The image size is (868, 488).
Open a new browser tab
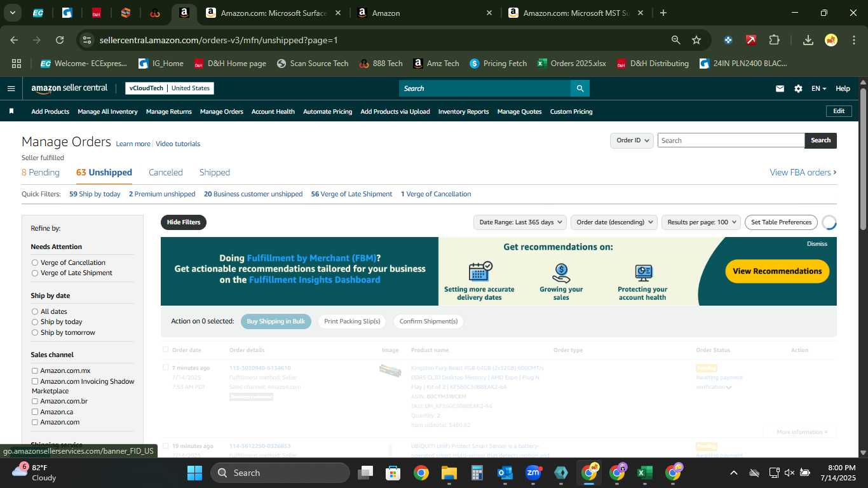[x=663, y=13]
